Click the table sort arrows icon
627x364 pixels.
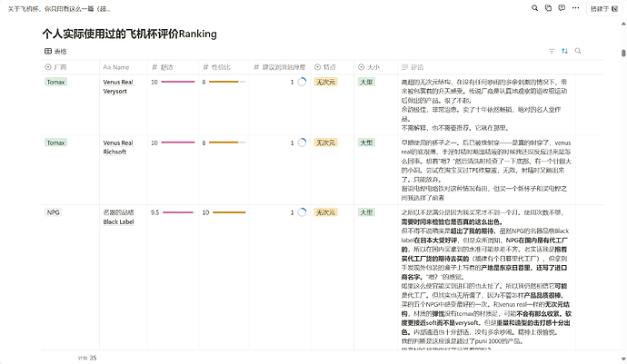click(564, 51)
